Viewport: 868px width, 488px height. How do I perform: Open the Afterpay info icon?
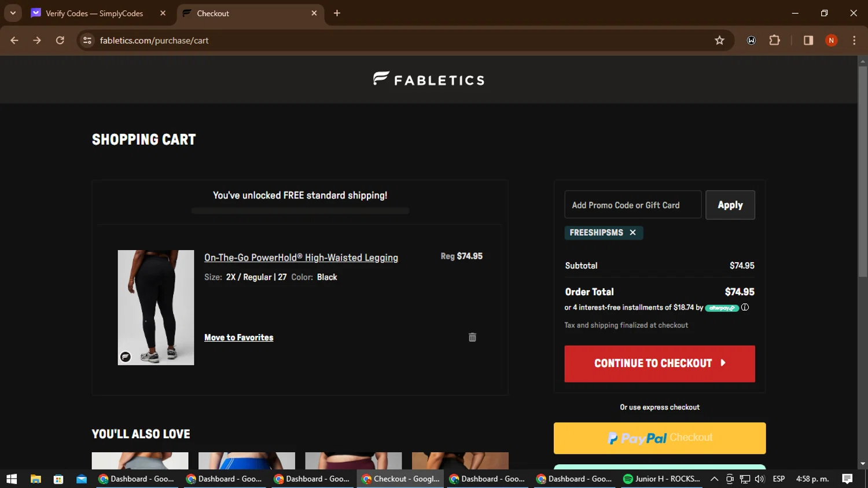pos(745,307)
